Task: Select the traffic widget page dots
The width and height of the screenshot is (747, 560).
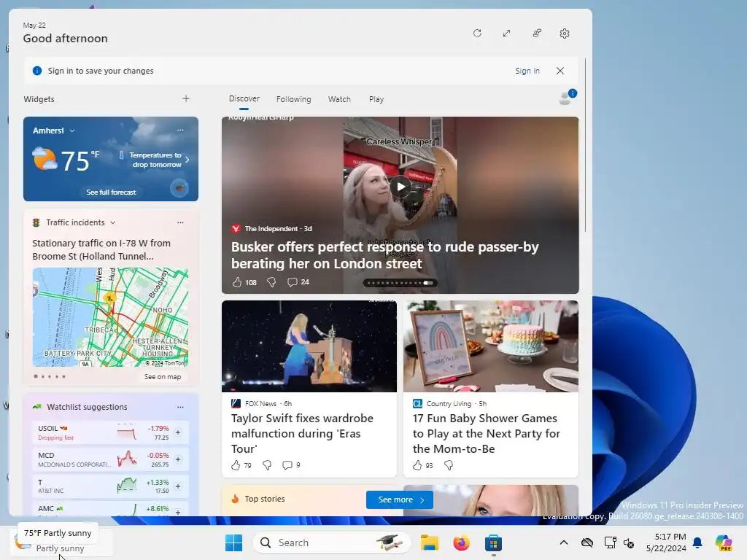Action: click(x=50, y=377)
